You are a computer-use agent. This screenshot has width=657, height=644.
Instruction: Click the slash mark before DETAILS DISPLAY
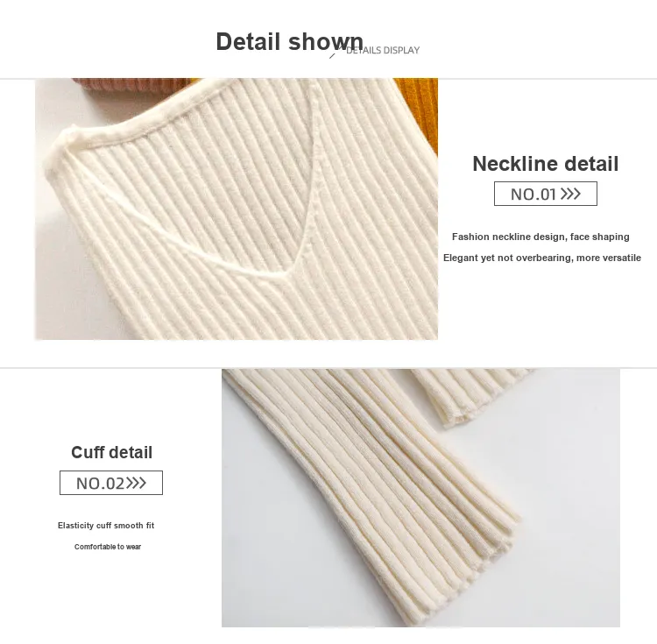(x=333, y=55)
